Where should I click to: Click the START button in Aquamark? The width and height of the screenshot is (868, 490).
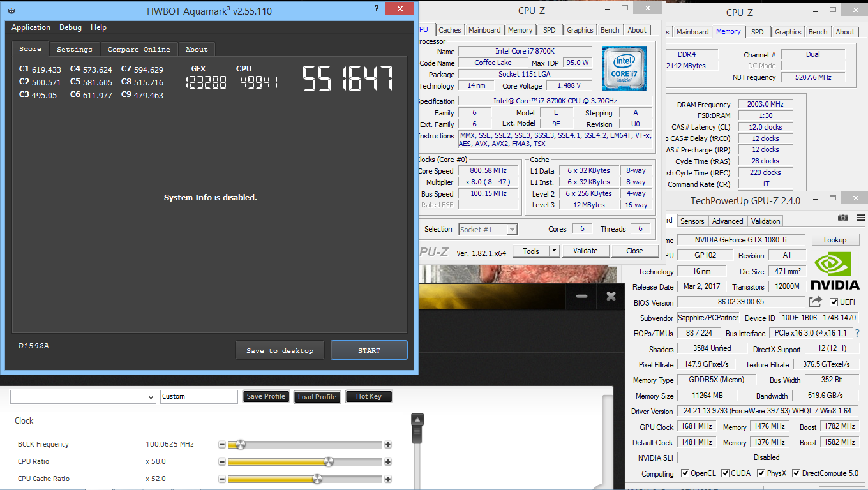coord(369,350)
